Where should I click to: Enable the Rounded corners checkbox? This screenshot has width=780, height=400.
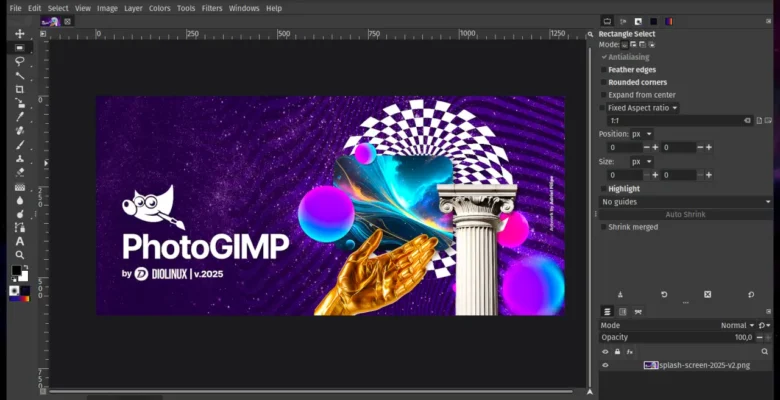tap(604, 83)
